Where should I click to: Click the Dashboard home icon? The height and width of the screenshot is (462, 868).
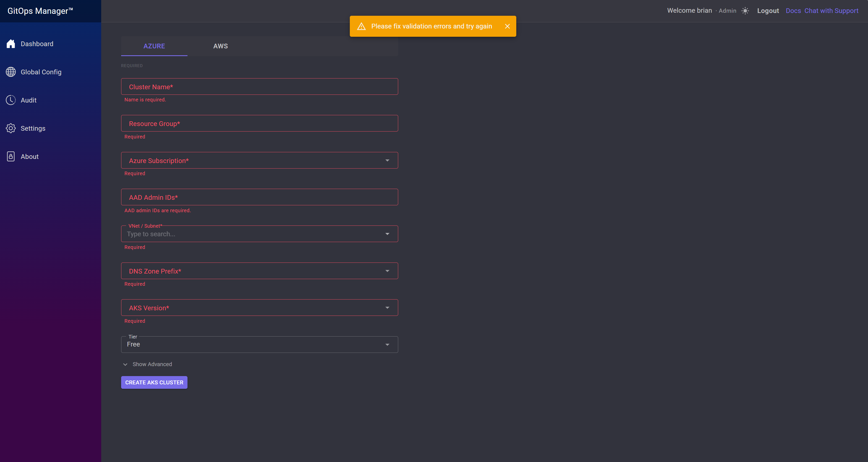(11, 44)
